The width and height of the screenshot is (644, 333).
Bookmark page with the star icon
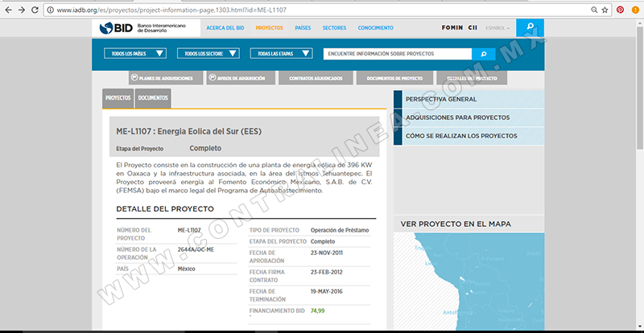605,10
